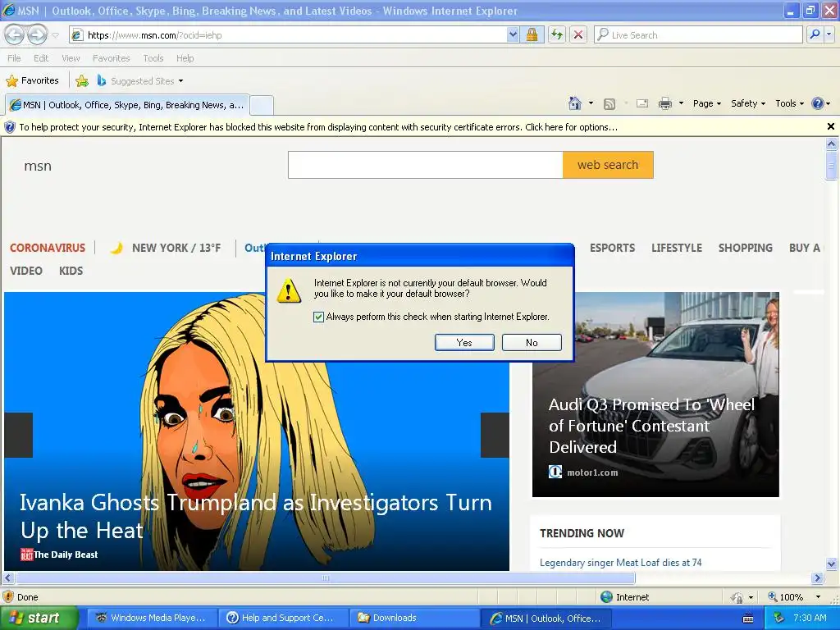Click the browser Forward arrow button
Viewport: 840px width, 630px height.
click(36, 34)
